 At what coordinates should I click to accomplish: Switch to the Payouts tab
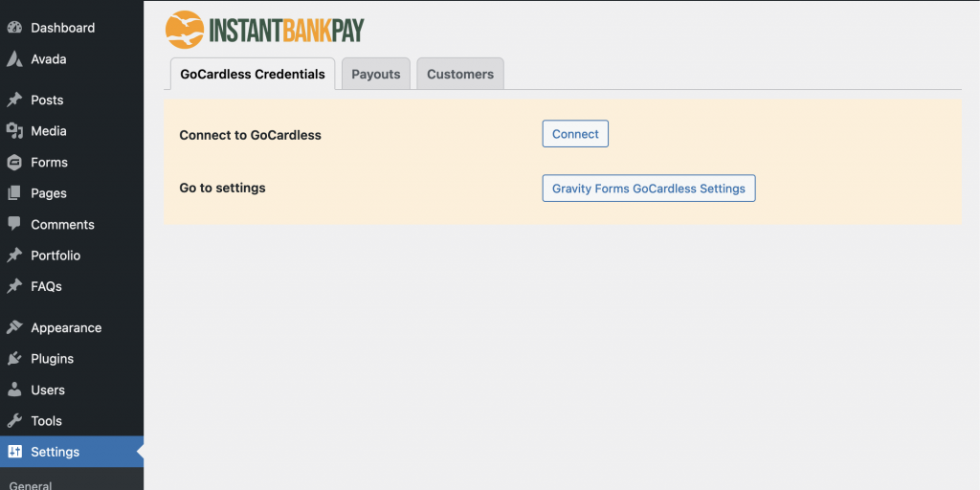click(x=375, y=74)
